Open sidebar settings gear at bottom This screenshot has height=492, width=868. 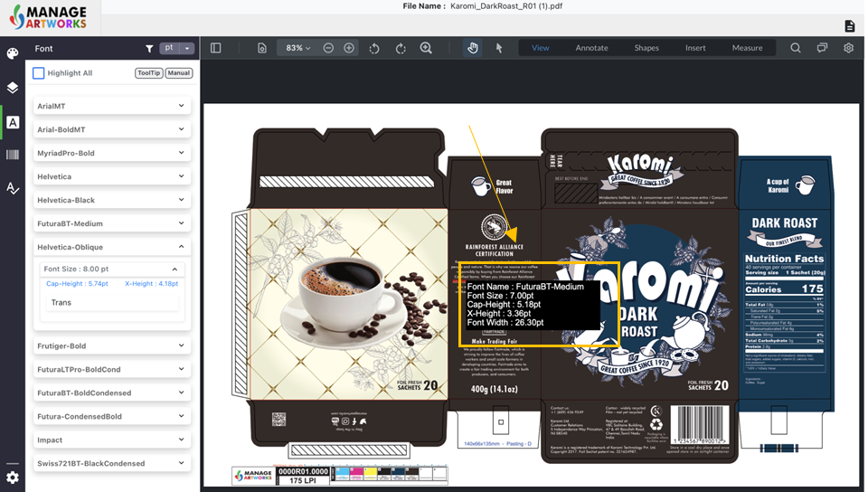click(x=12, y=477)
